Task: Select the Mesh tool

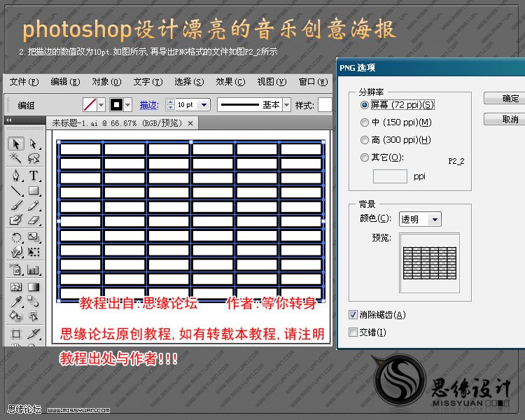Action: [x=15, y=287]
